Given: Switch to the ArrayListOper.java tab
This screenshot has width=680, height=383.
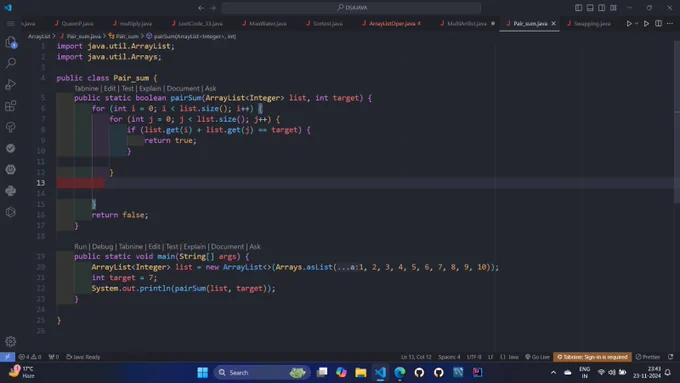Looking at the screenshot, I should point(392,23).
